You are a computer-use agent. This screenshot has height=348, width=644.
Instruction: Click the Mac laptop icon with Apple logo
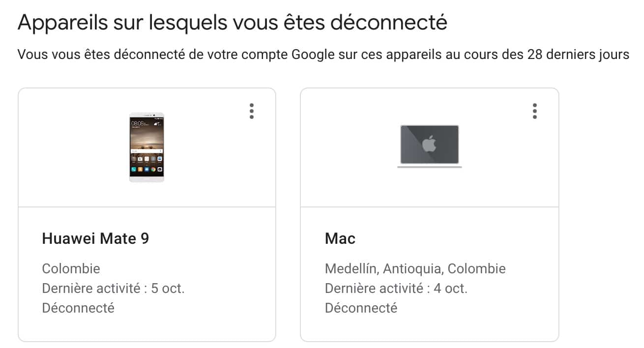430,145
